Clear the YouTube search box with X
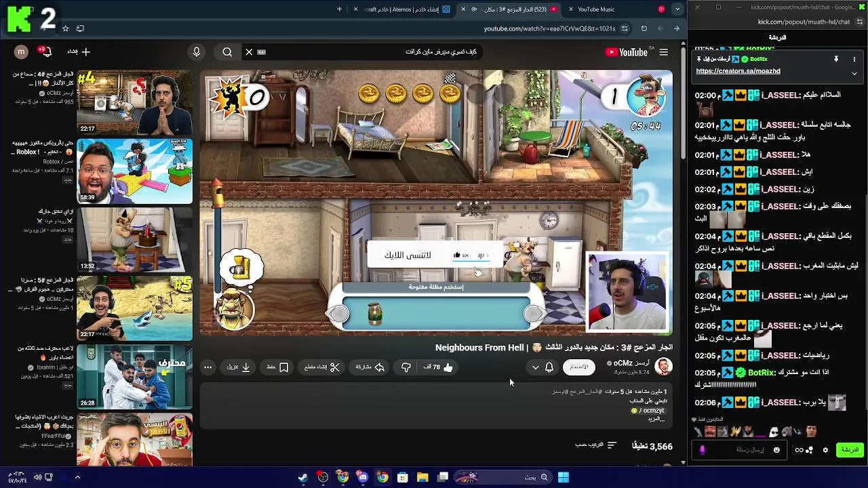868x488 pixels. tap(249, 52)
